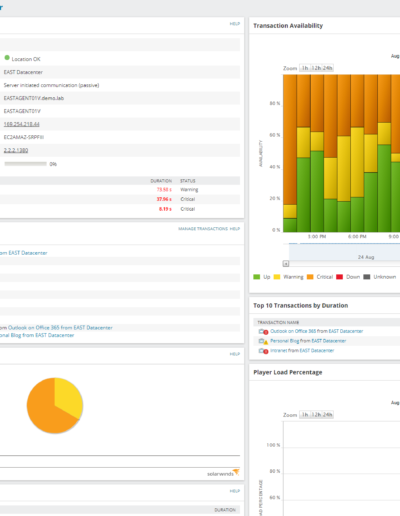This screenshot has width=400, height=516.
Task: Select the EASTAGENT01V.demo.lab hostname text
Action: pos(34,98)
